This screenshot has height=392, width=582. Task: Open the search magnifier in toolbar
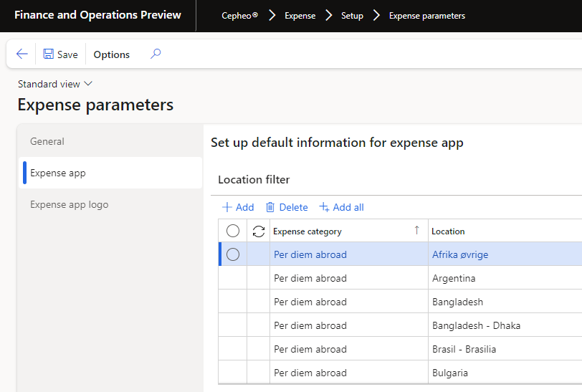pyautogui.click(x=156, y=54)
